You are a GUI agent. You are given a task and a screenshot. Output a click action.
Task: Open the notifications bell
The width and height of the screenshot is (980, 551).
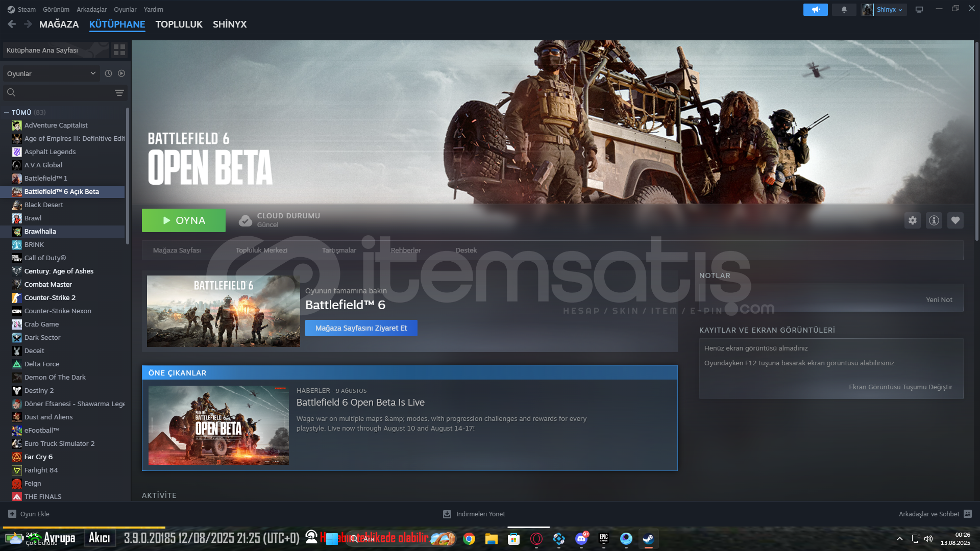844,10
